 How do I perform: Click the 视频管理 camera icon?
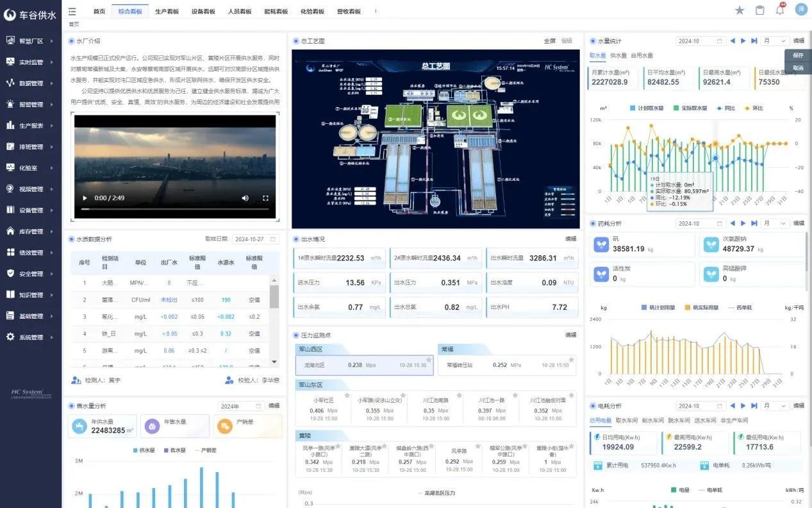coord(10,189)
